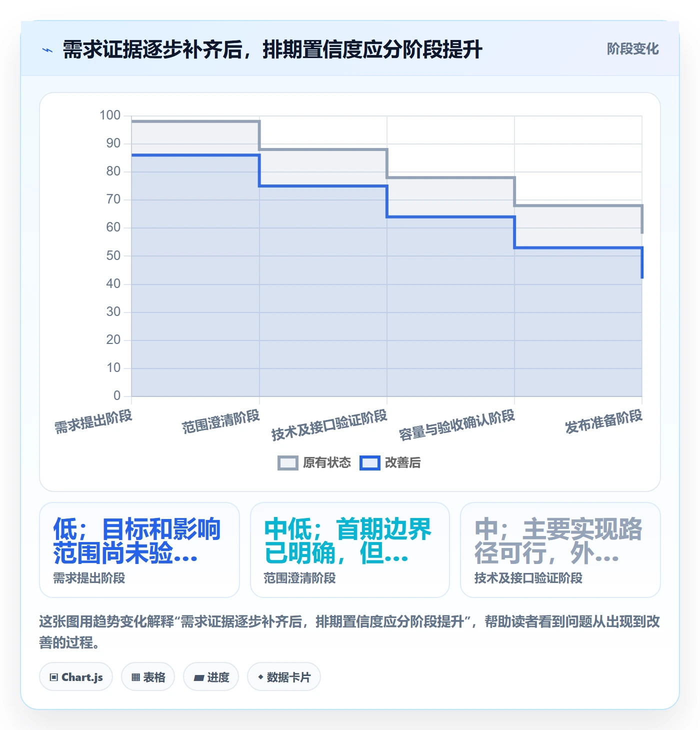Click the card headline 低；目标和影响范围尚未验…

(x=137, y=541)
